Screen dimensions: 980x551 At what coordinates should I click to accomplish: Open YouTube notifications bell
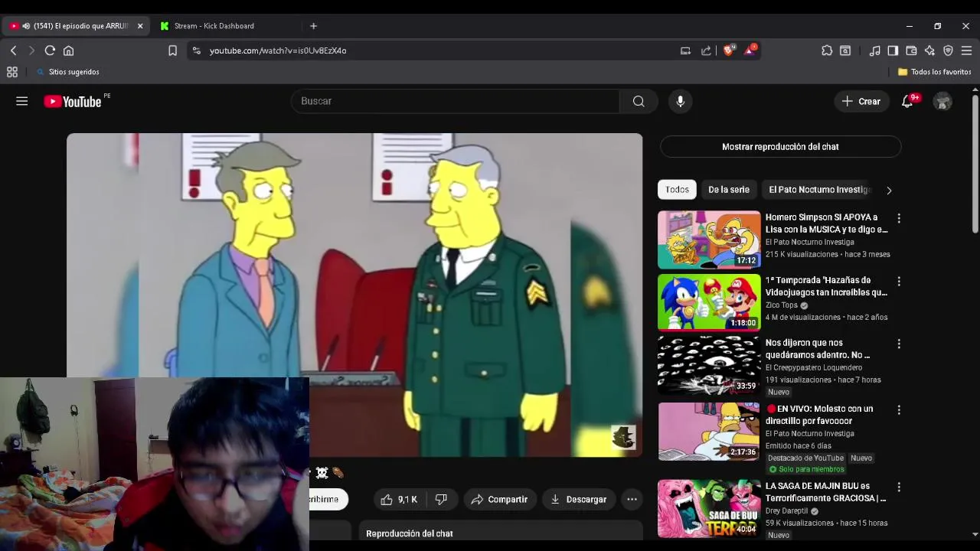point(907,101)
